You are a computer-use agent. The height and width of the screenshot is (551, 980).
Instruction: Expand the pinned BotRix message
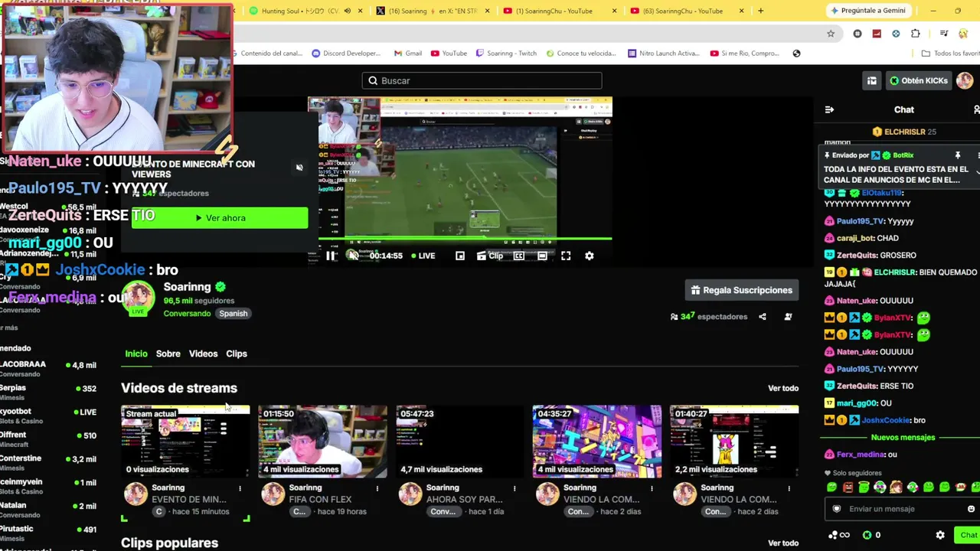point(977,173)
